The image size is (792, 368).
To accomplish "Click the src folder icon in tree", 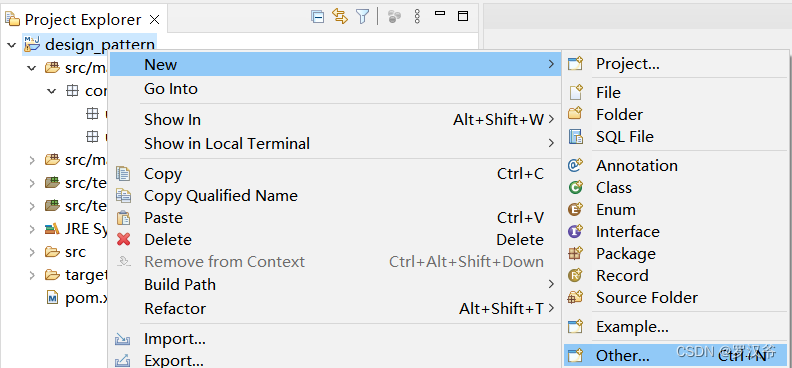I will coord(52,251).
